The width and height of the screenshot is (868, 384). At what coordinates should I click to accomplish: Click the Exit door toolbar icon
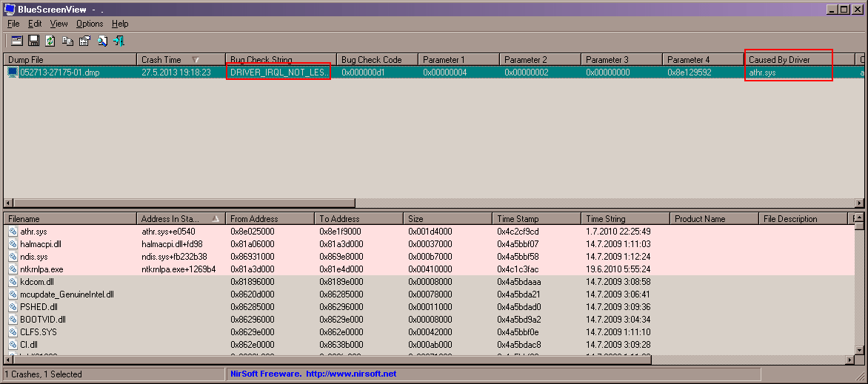[x=118, y=41]
